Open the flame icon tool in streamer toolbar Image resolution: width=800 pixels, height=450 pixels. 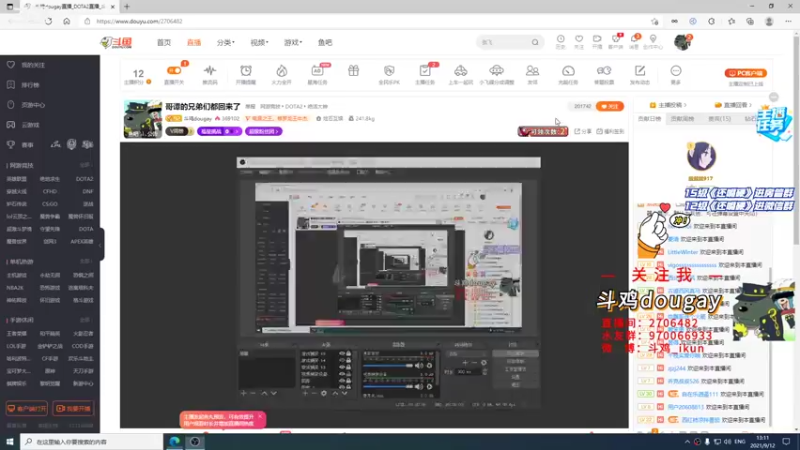(282, 74)
